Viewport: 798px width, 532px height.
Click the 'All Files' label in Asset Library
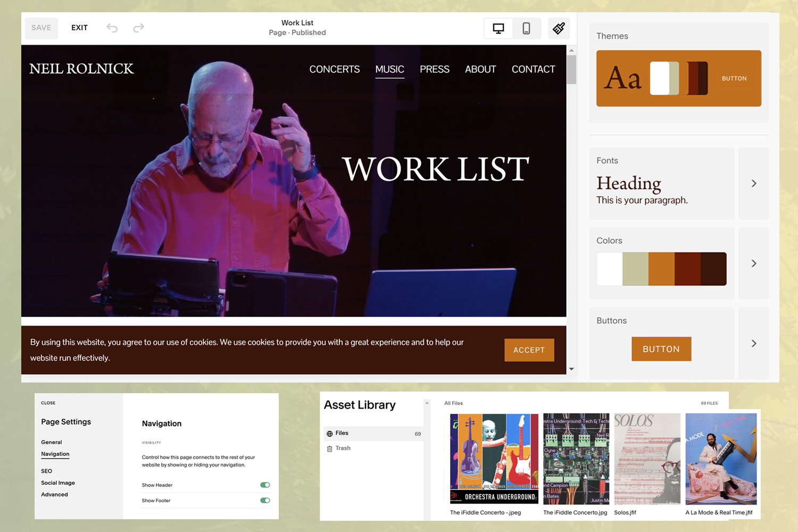click(x=454, y=403)
